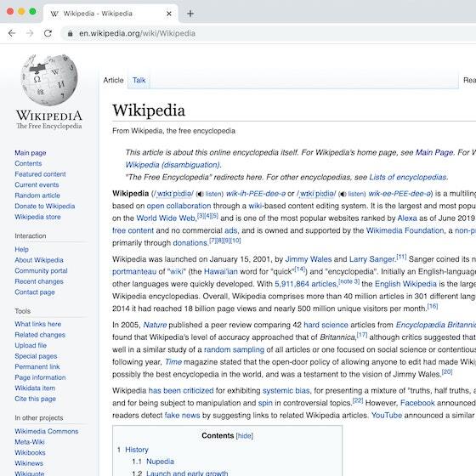
Task: Load a Random article
Action: [37, 195]
